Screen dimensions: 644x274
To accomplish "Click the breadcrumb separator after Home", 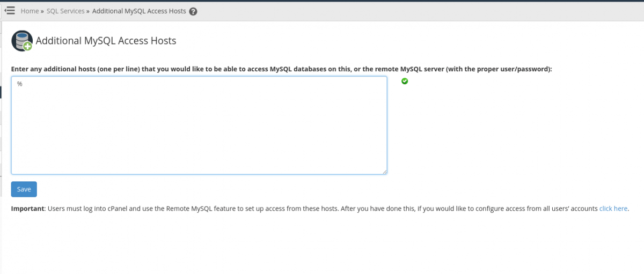I will point(42,11).
